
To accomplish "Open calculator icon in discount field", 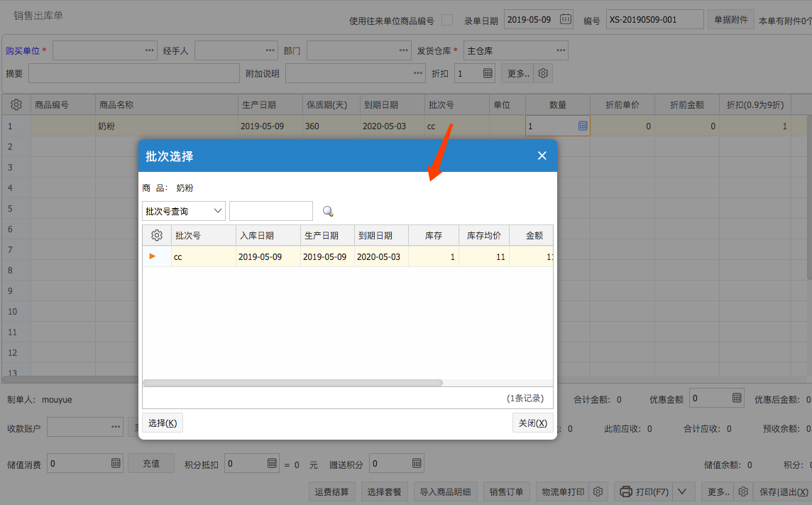I will pyautogui.click(x=488, y=74).
